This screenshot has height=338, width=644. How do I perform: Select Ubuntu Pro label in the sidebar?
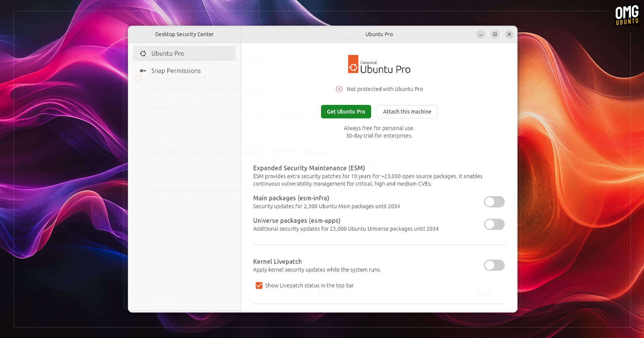(x=167, y=53)
